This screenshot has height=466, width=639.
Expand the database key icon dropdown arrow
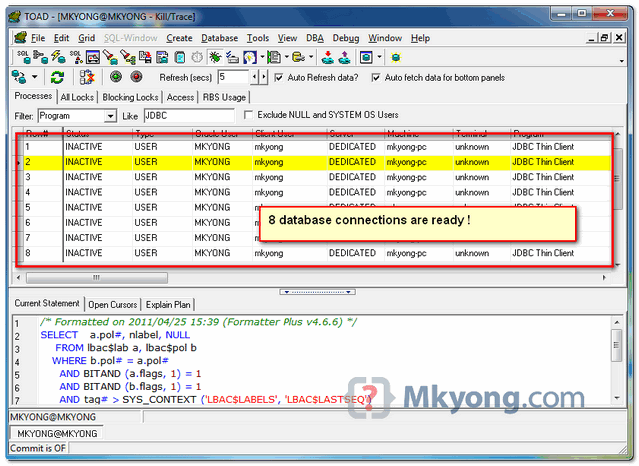point(311,57)
